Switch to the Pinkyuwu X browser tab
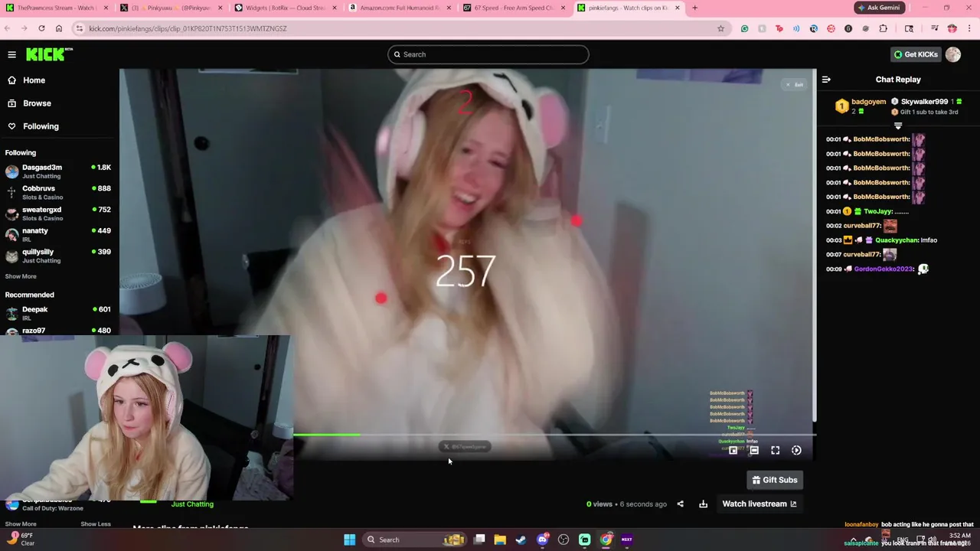 coord(171,8)
